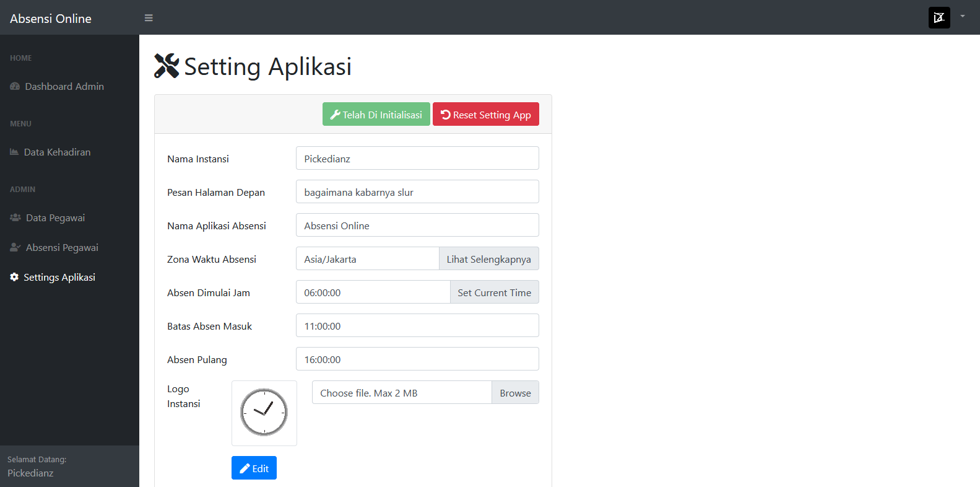
Task: Click the blue Edit button
Action: point(254,468)
